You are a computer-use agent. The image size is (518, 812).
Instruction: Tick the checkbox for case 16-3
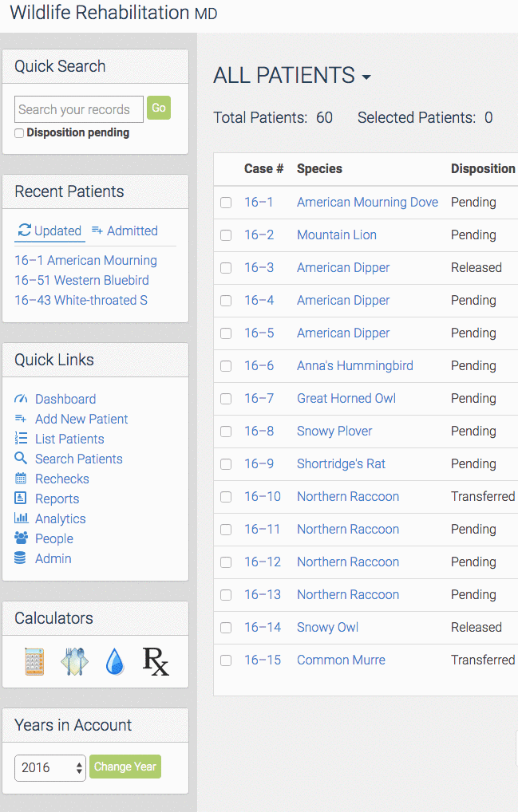pos(226,268)
